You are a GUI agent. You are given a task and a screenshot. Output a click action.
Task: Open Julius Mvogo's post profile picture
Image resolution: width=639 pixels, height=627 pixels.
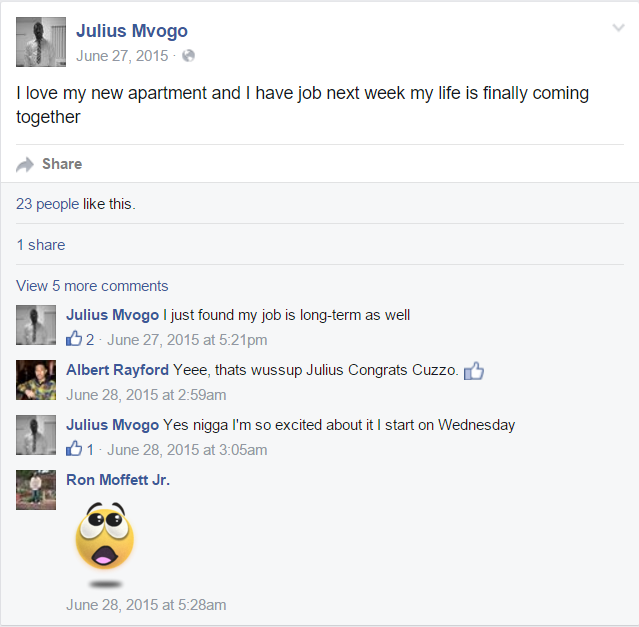pyautogui.click(x=41, y=42)
